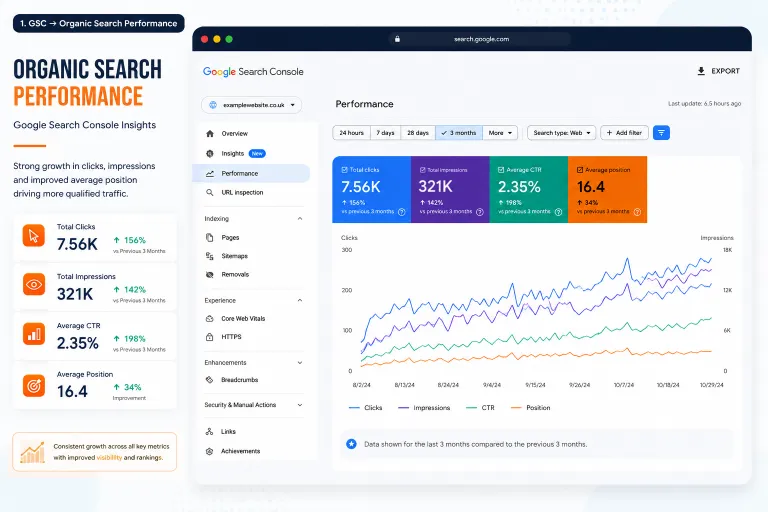Collapse the Indexing section chevron

300,219
